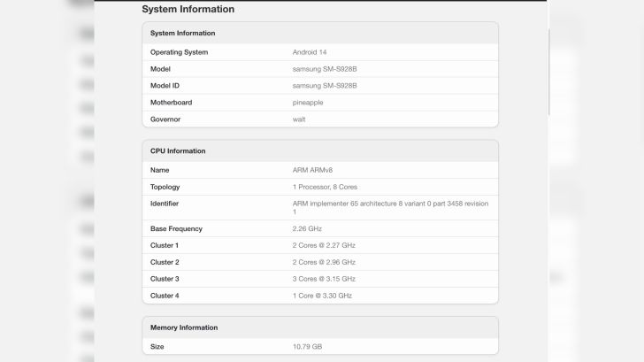Click the 'Model ID' row label
This screenshot has width=644, height=362.
tap(165, 86)
